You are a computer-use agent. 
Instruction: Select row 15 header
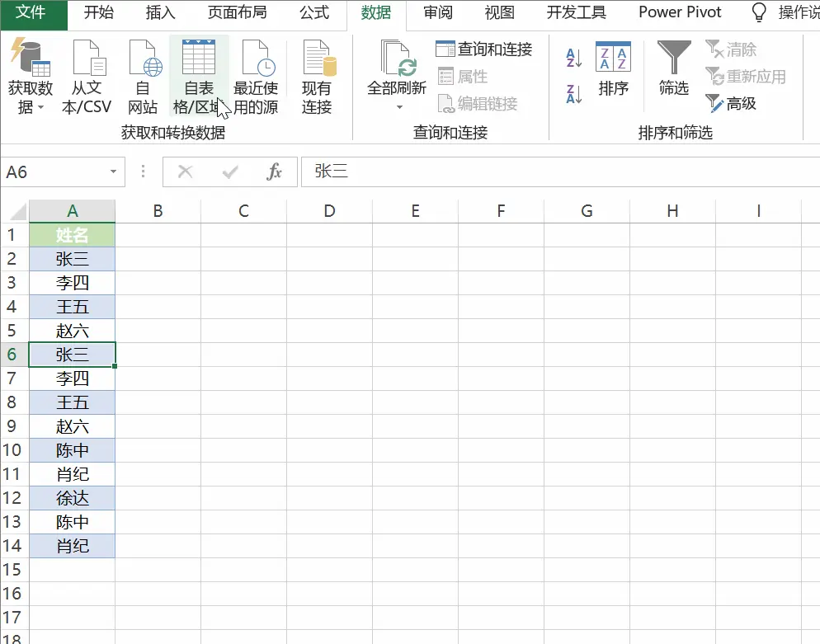point(14,570)
